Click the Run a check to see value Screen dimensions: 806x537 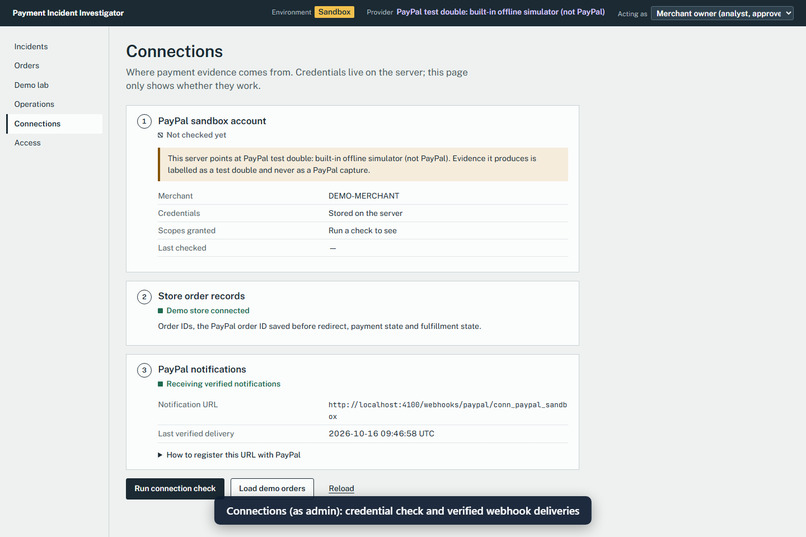[362, 231]
